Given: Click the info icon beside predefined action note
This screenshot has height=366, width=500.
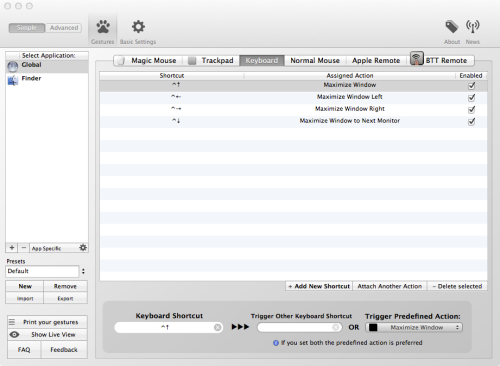Looking at the screenshot, I should tap(276, 343).
